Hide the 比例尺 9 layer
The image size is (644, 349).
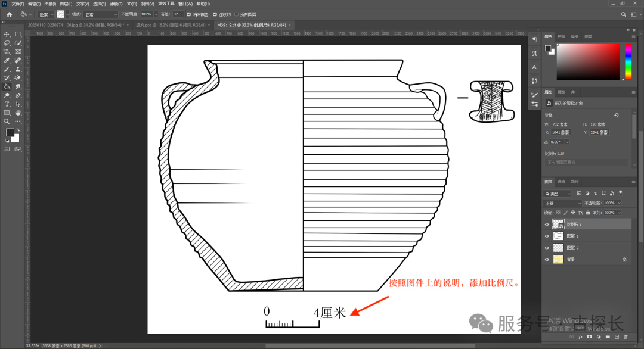point(547,225)
